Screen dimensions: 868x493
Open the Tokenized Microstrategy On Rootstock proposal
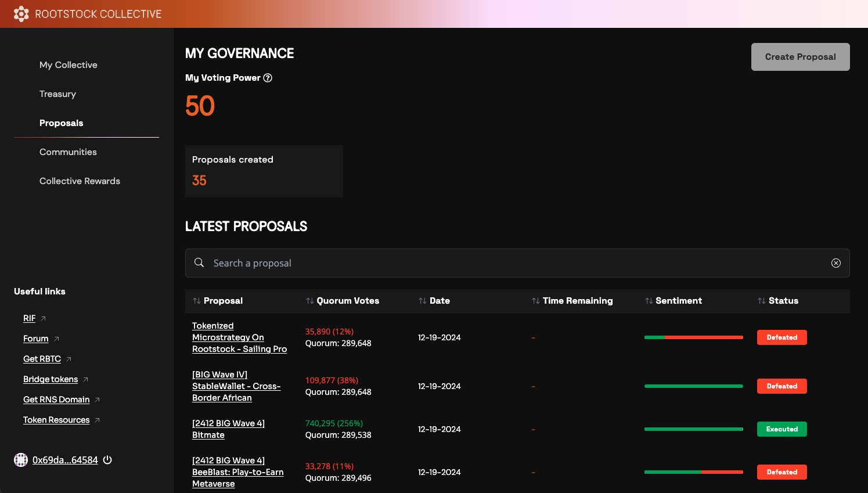tap(239, 337)
